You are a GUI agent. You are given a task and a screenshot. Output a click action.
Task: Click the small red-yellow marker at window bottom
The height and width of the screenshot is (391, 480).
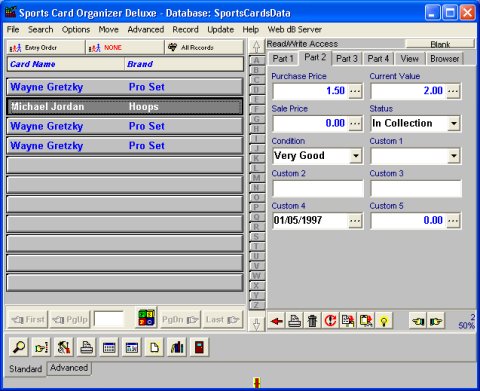(x=257, y=383)
